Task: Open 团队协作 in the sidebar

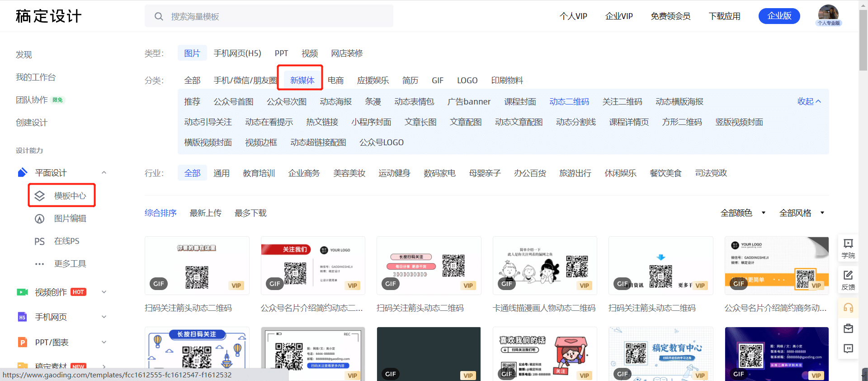Action: [x=32, y=100]
